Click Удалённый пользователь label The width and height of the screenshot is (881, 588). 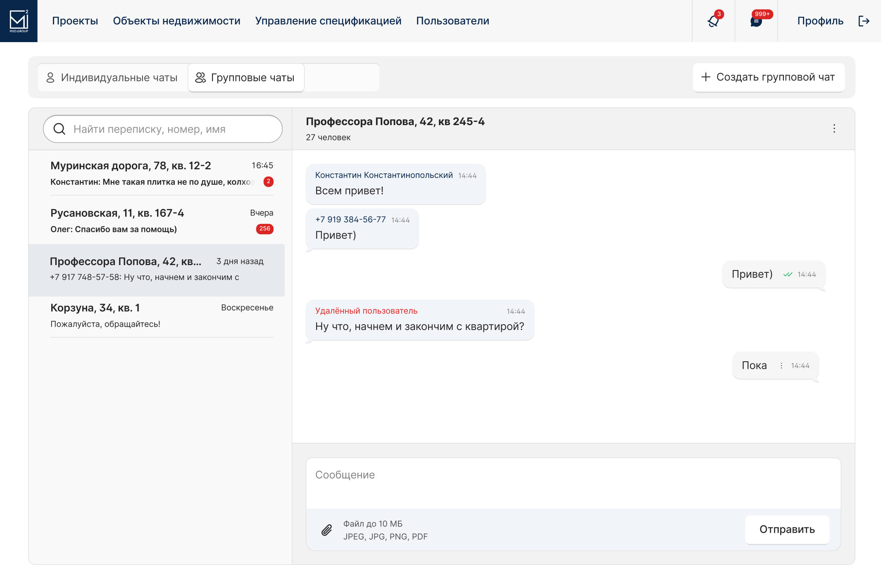click(366, 311)
